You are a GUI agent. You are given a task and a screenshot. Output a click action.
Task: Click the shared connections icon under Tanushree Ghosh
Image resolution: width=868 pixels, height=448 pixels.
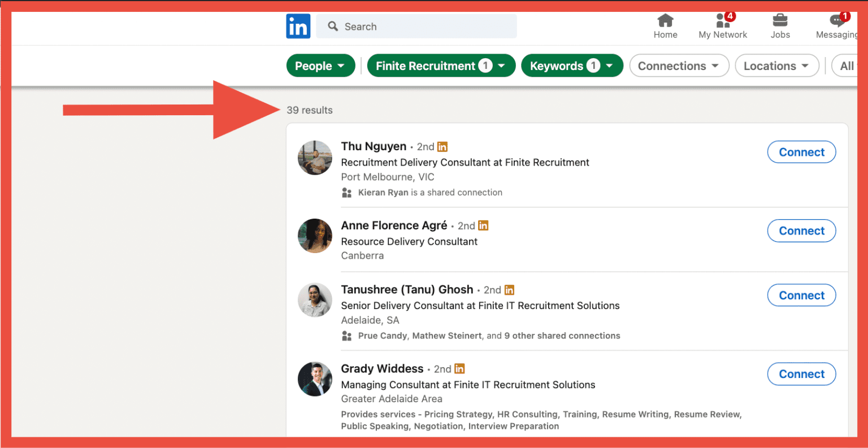[347, 336]
